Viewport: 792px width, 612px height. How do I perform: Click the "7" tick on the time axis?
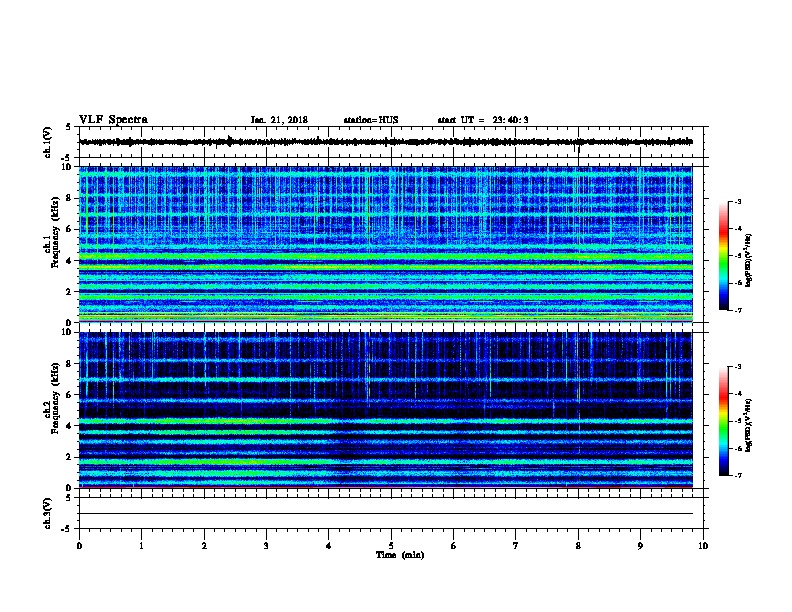click(516, 545)
